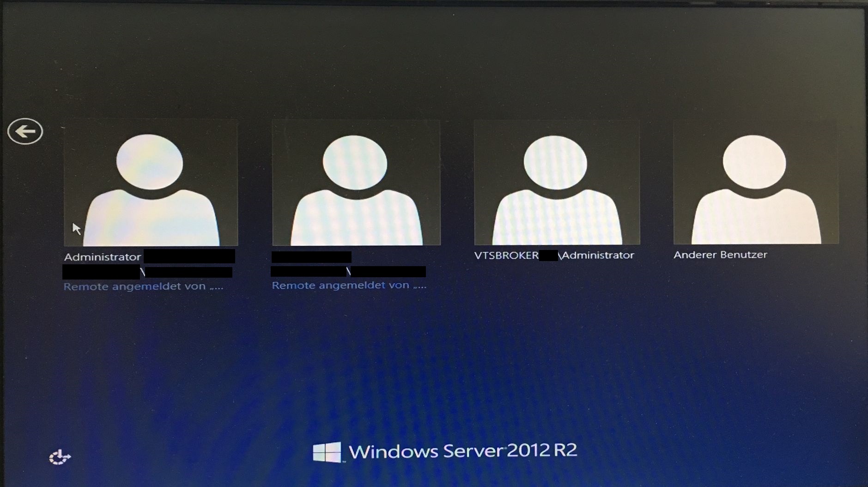Choose the VTSBROKER Administrator account picture
868x487 pixels.
click(x=557, y=183)
